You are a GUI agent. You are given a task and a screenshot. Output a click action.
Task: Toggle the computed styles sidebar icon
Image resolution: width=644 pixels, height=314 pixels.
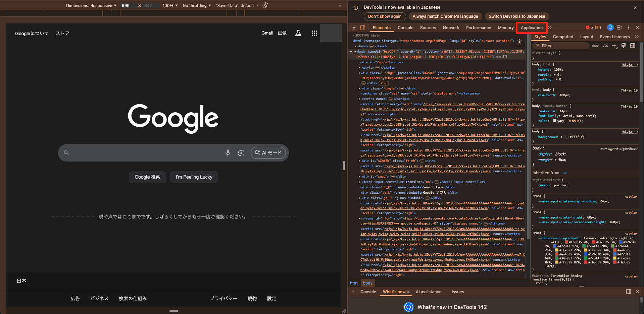click(633, 46)
